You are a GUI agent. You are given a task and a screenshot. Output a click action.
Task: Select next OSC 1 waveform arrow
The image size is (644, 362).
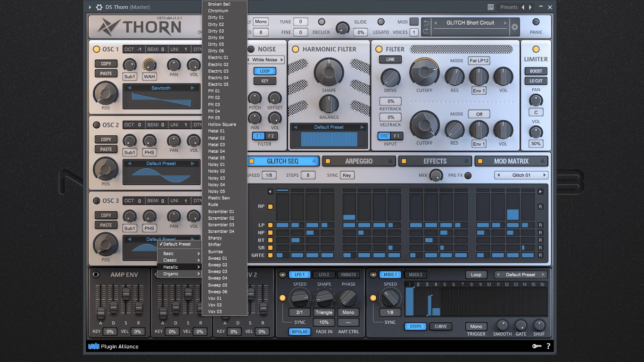pyautogui.click(x=193, y=88)
